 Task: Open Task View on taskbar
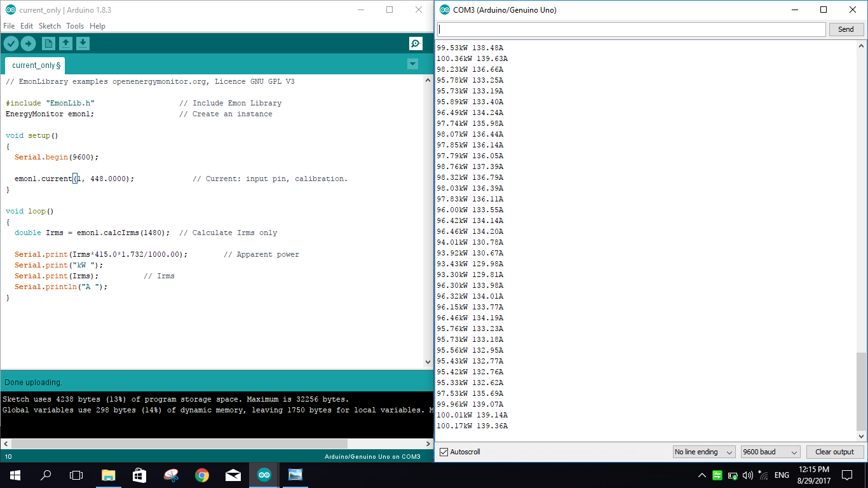[76, 475]
